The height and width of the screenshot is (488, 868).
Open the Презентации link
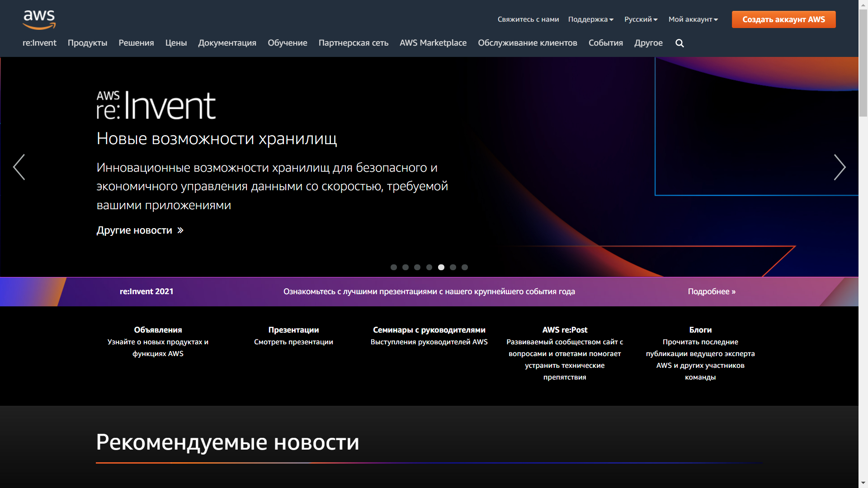(x=293, y=330)
